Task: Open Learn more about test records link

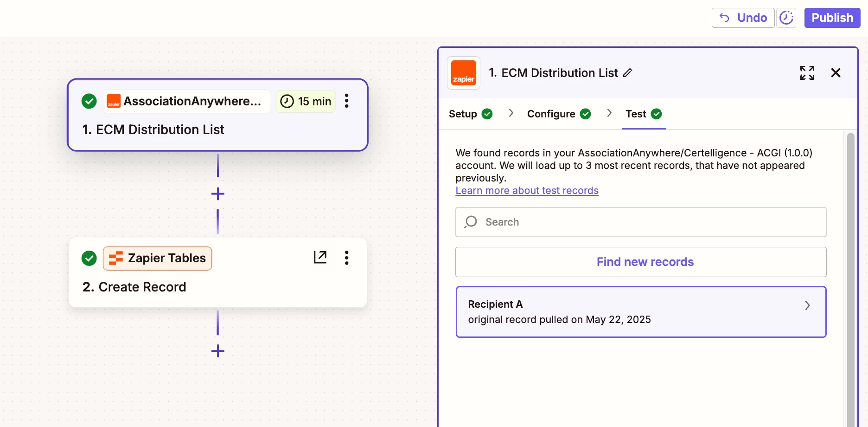Action: (x=527, y=190)
